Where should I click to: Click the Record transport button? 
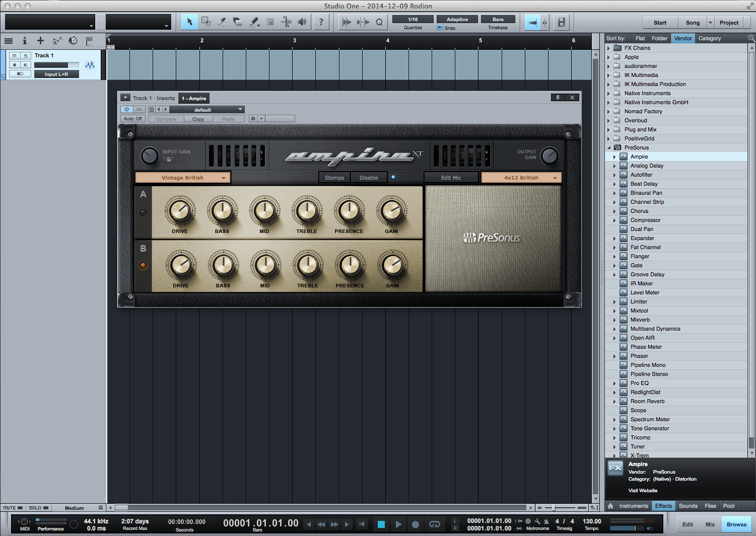415,524
